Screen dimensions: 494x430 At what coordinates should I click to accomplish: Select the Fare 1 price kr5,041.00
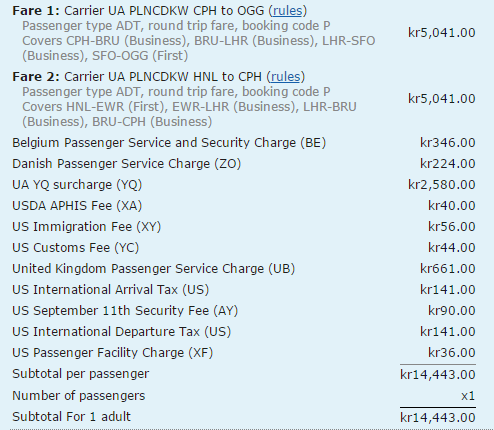(x=442, y=33)
